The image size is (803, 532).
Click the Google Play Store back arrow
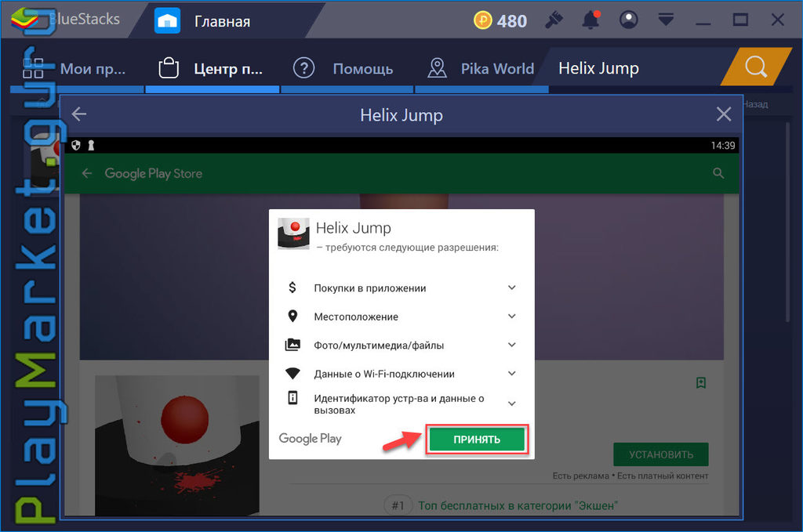87,173
